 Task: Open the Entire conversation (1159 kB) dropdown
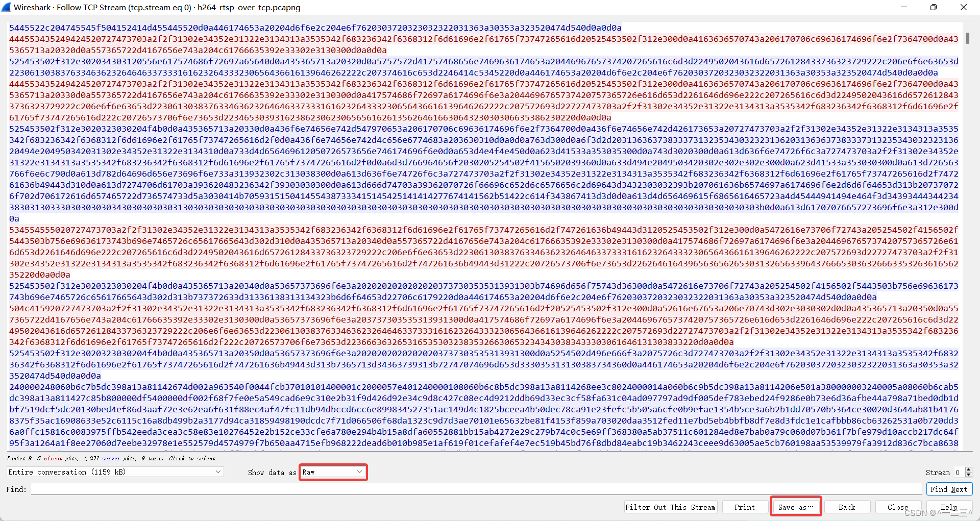pos(115,472)
